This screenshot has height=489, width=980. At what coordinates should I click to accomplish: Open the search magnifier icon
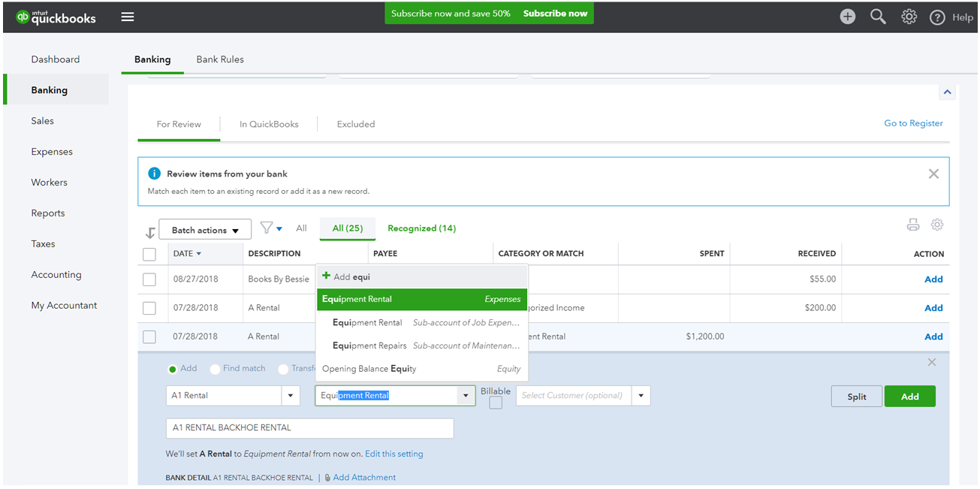click(878, 17)
